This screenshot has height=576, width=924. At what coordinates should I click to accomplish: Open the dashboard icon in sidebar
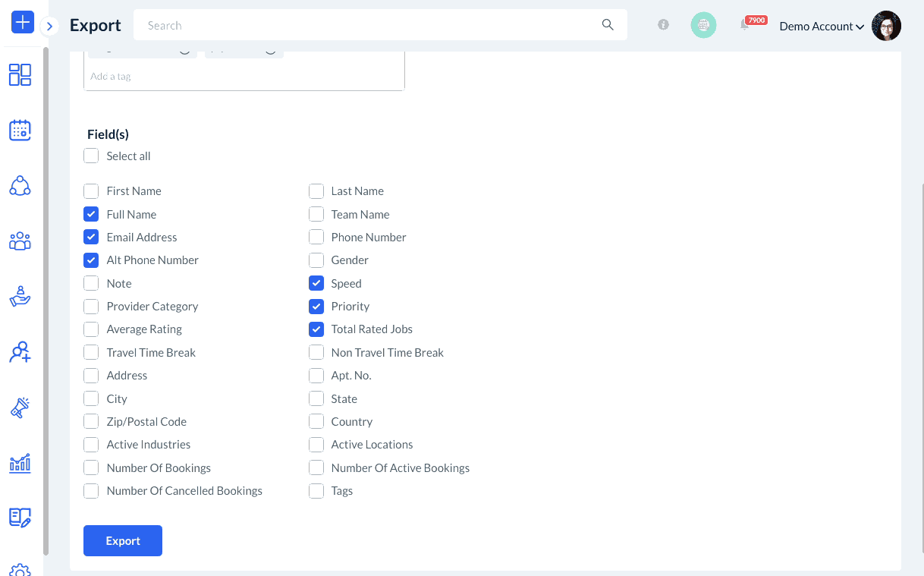pos(20,74)
